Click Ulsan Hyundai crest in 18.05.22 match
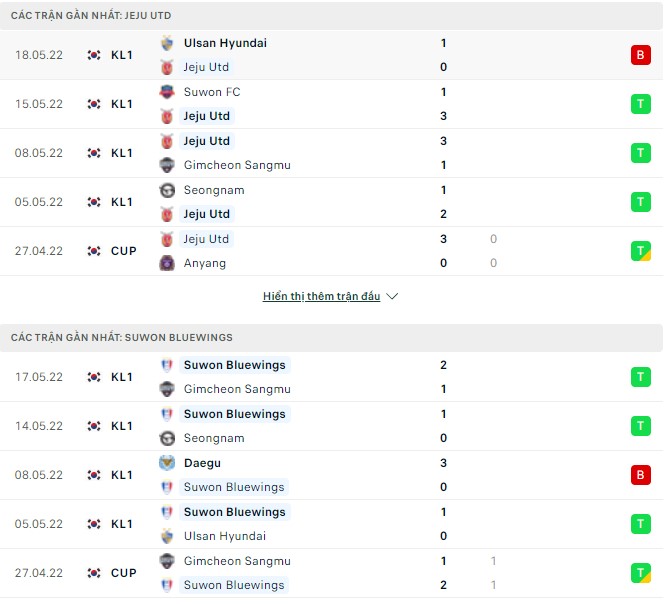Screen dimensions: 667x604 tap(167, 43)
